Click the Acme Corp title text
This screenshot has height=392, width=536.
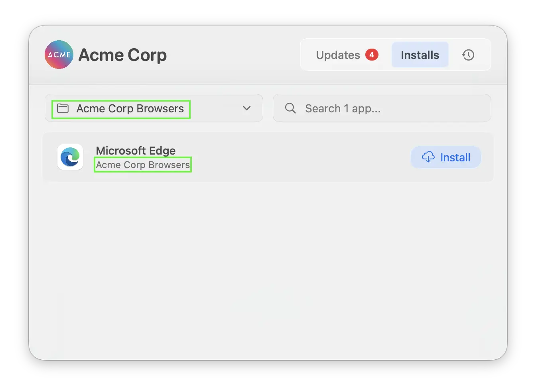[x=122, y=55]
